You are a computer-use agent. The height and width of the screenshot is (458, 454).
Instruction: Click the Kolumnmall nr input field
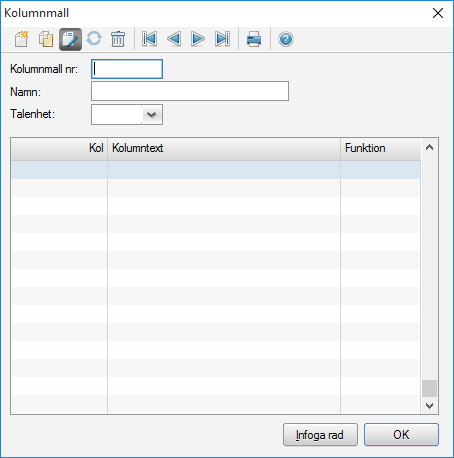tap(127, 69)
